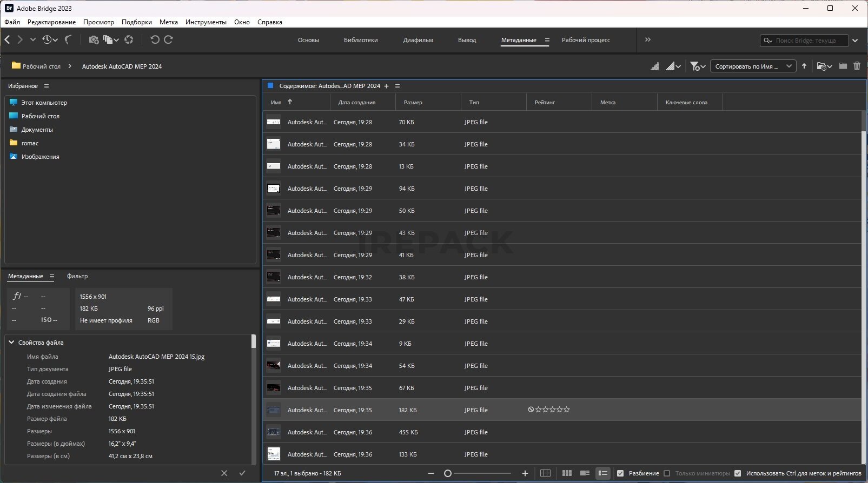The height and width of the screenshot is (483, 868).
Task: Uncheck Использовать Ctrl для меток и рейтингов
Action: [x=738, y=473]
